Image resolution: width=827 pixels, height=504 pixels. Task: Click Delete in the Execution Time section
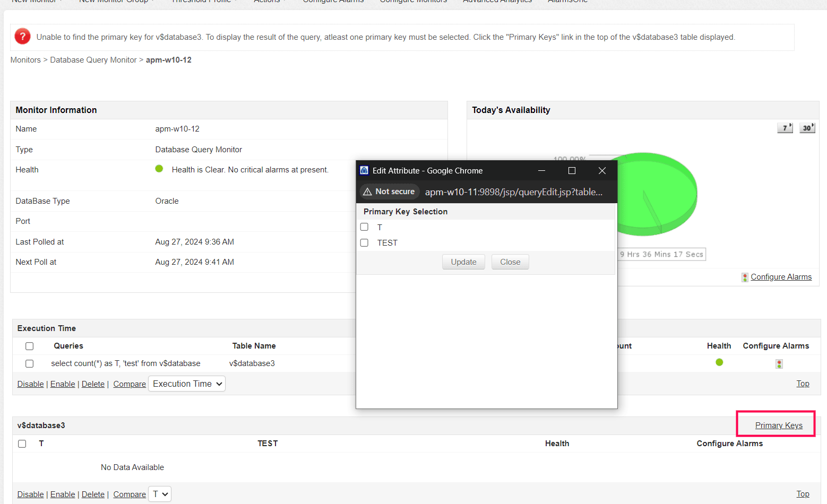[x=93, y=384]
